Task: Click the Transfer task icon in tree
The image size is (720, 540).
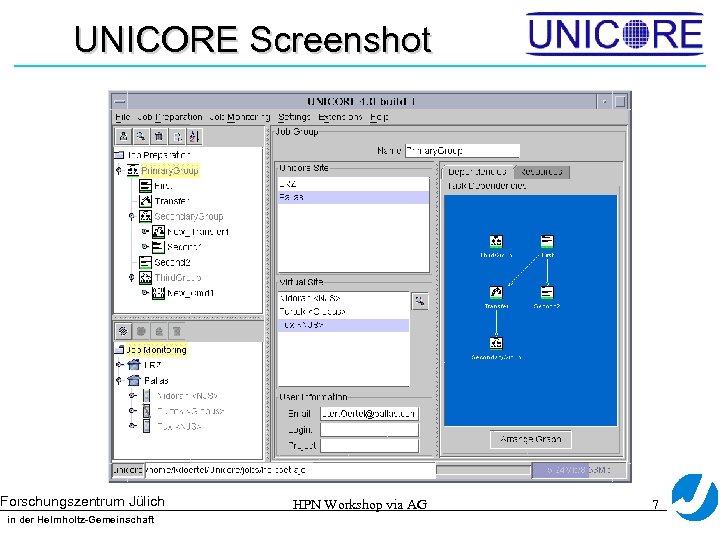Action: 145,201
